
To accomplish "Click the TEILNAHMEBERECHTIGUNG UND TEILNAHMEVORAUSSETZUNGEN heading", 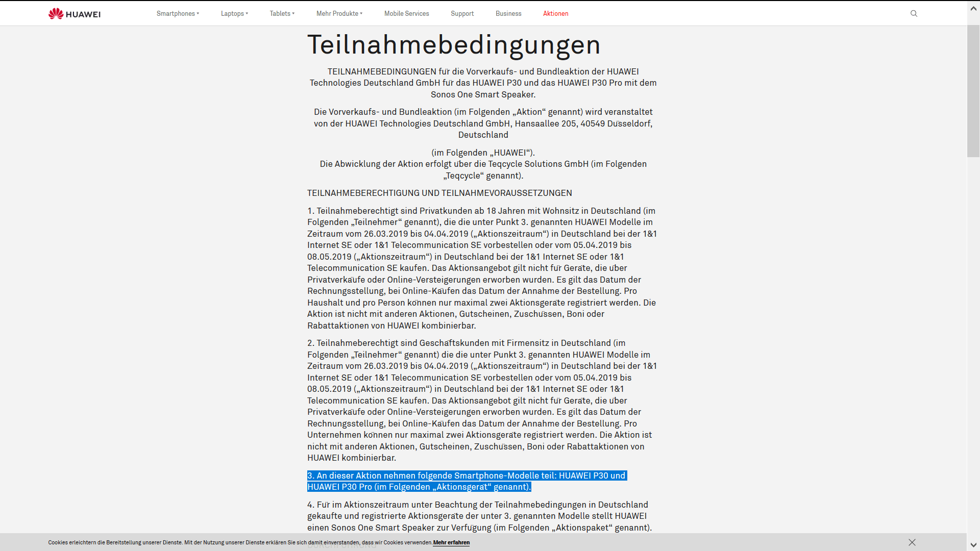I will tap(439, 193).
